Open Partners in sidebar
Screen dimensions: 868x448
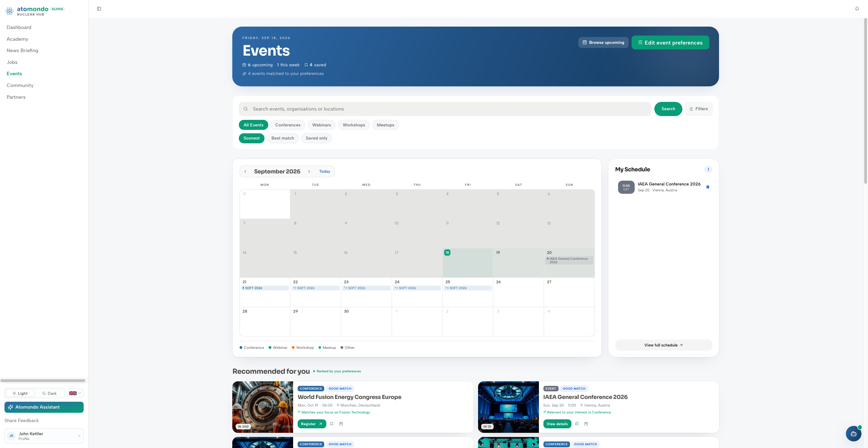coord(16,97)
